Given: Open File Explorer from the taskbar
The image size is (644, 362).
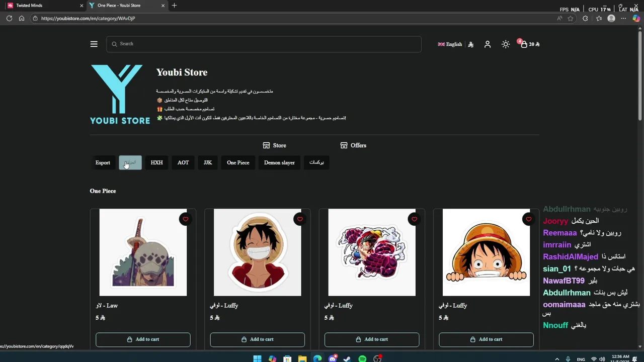Looking at the screenshot, I should point(302,358).
